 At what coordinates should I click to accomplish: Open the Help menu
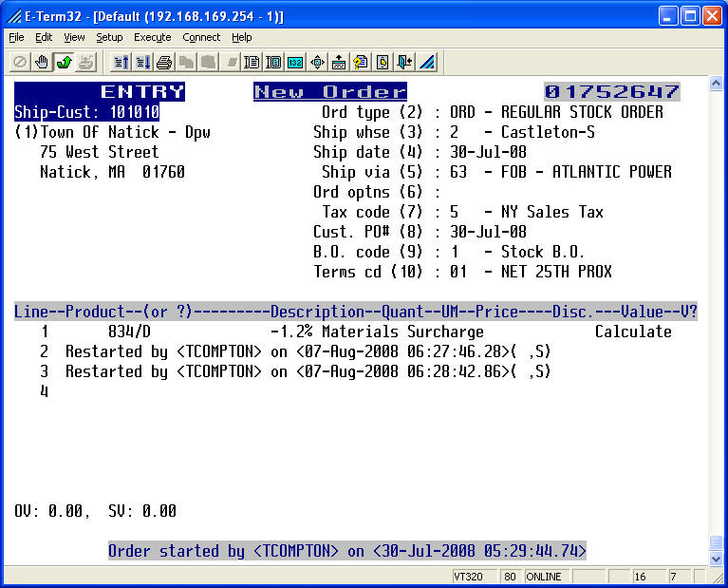pos(241,37)
